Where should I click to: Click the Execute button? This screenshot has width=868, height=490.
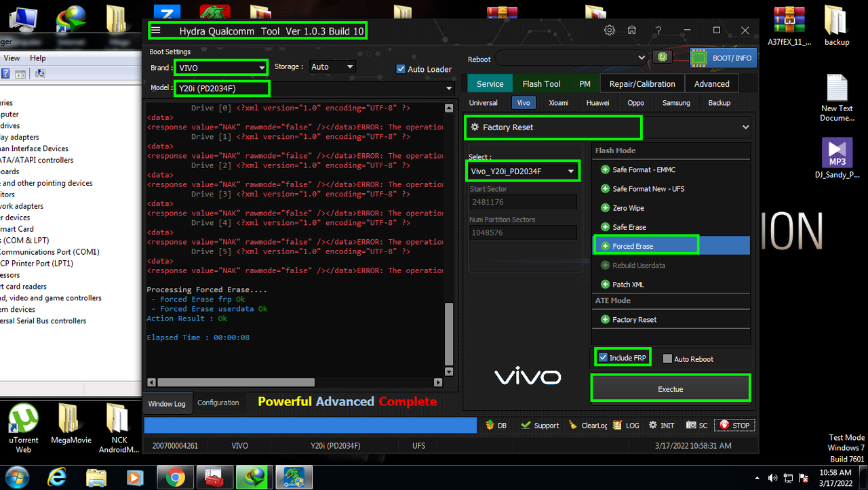[x=671, y=389]
